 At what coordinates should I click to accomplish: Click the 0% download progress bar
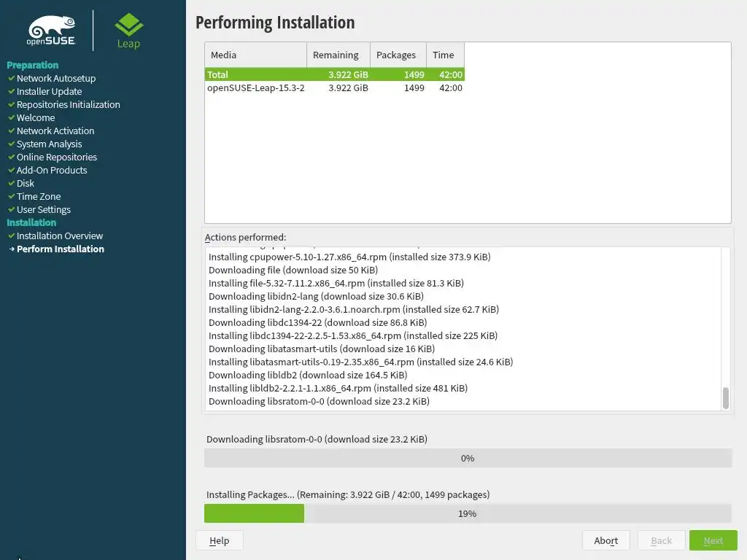[468, 458]
